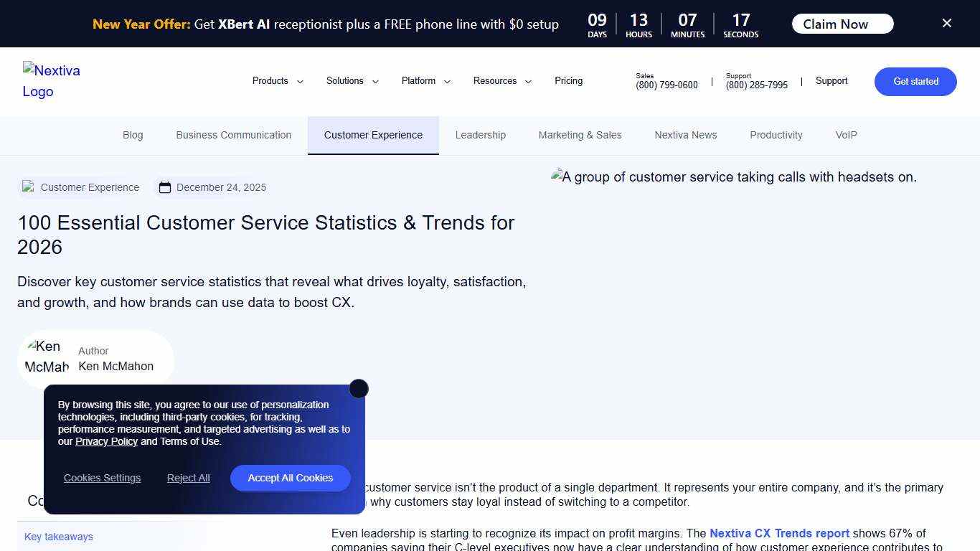Click the Customer Experience tag icon
The height and width of the screenshot is (551, 980).
pyautogui.click(x=29, y=187)
